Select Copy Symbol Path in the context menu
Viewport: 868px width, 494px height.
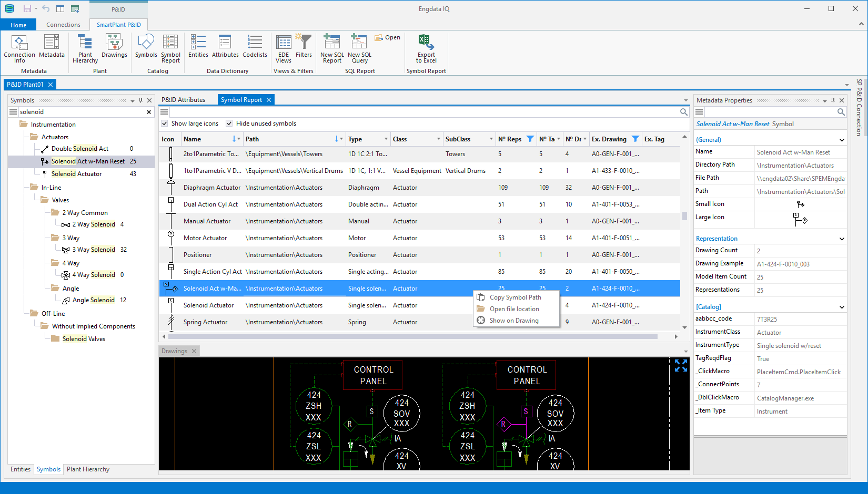515,297
